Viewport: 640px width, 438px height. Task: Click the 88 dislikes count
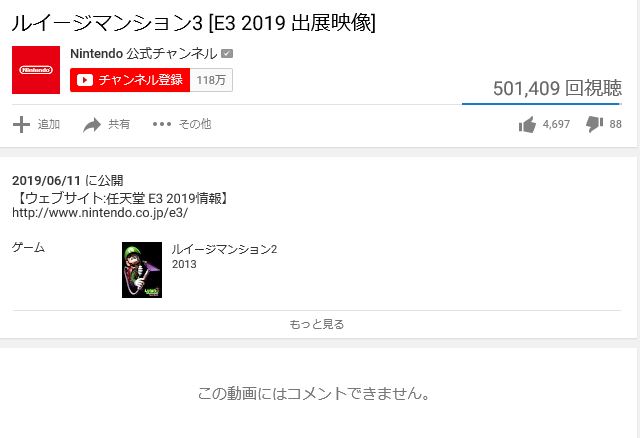[616, 124]
